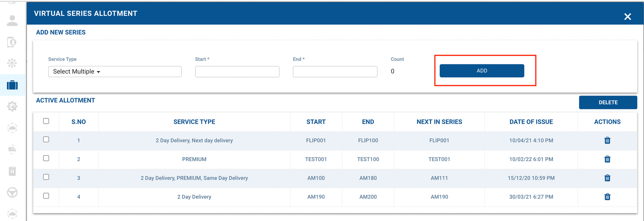
Task: Click the DELETE button above the table
Action: pyautogui.click(x=608, y=102)
